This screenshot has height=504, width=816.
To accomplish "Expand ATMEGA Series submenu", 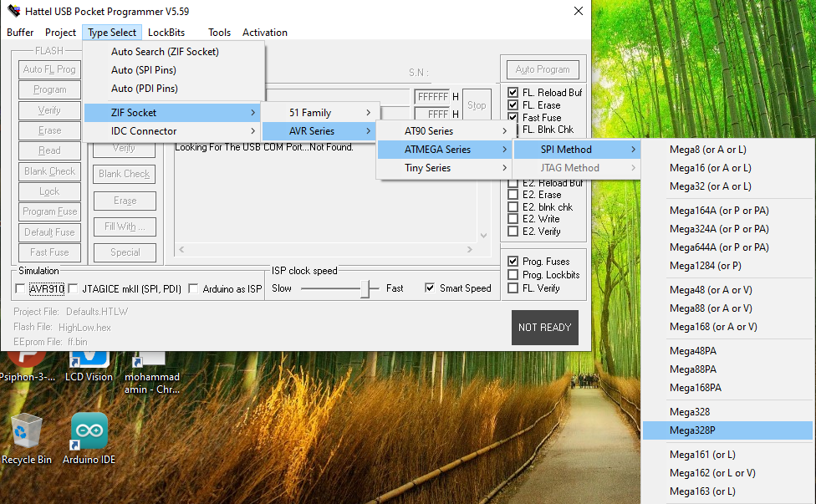I will 445,150.
